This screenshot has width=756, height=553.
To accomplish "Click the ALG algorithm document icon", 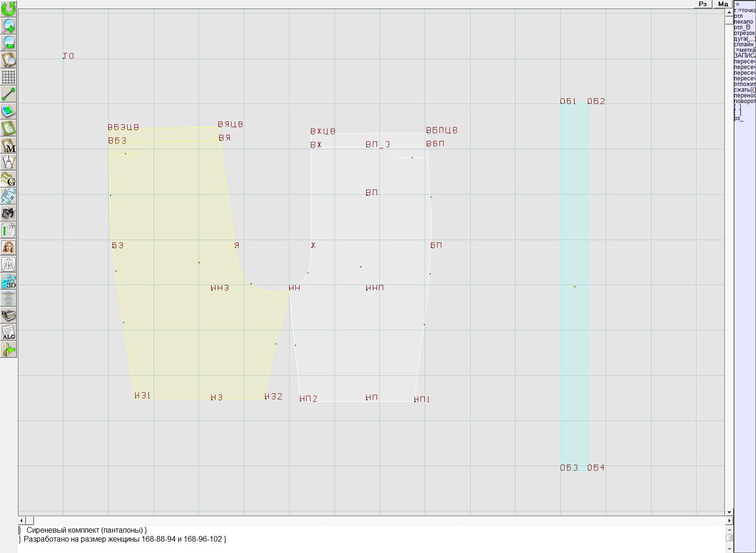I will tap(9, 332).
